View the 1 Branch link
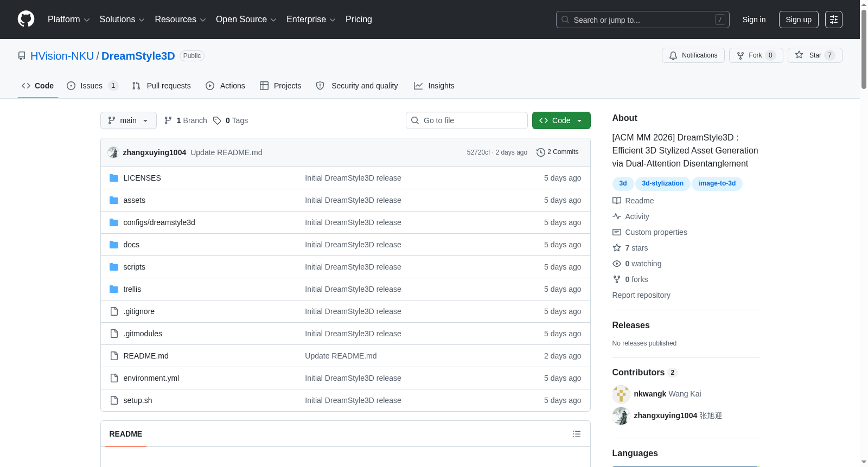The height and width of the screenshot is (467, 868). coord(186,120)
